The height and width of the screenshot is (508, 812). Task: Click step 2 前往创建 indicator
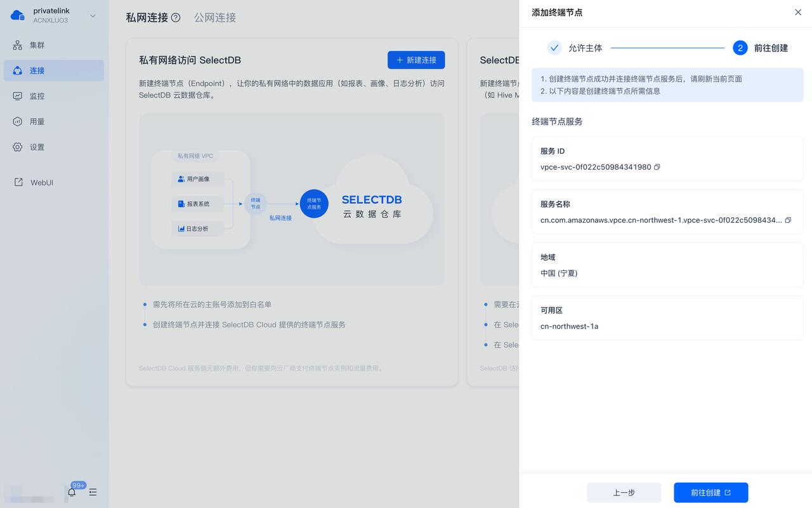pos(740,48)
